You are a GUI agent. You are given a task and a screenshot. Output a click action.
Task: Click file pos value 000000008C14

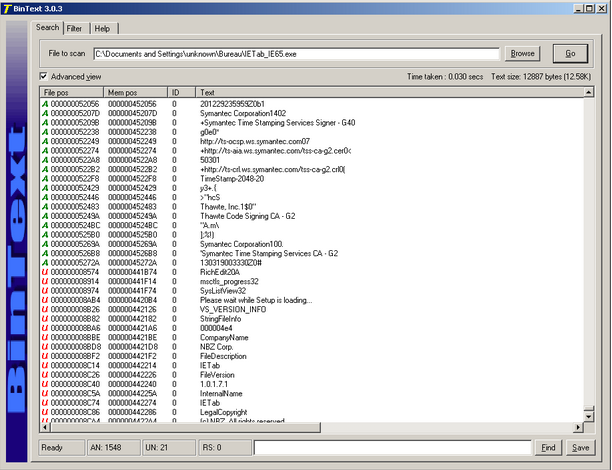click(75, 366)
